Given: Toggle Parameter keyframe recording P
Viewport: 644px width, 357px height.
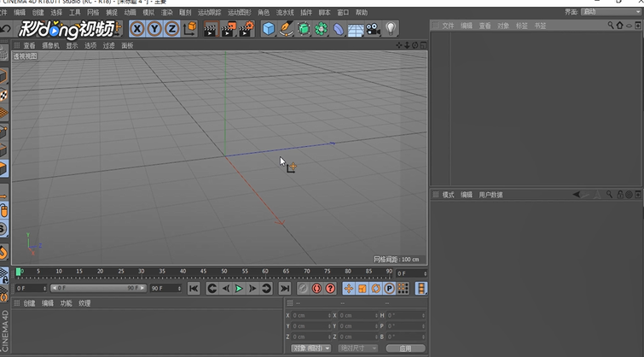Looking at the screenshot, I should click(389, 289).
